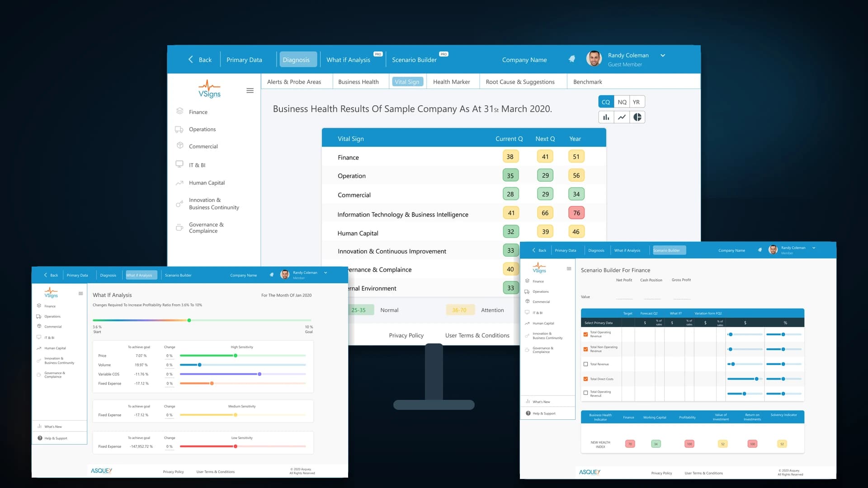Viewport: 868px width, 488px height.
Task: Click IT & BI Year score 76
Action: coord(576,213)
